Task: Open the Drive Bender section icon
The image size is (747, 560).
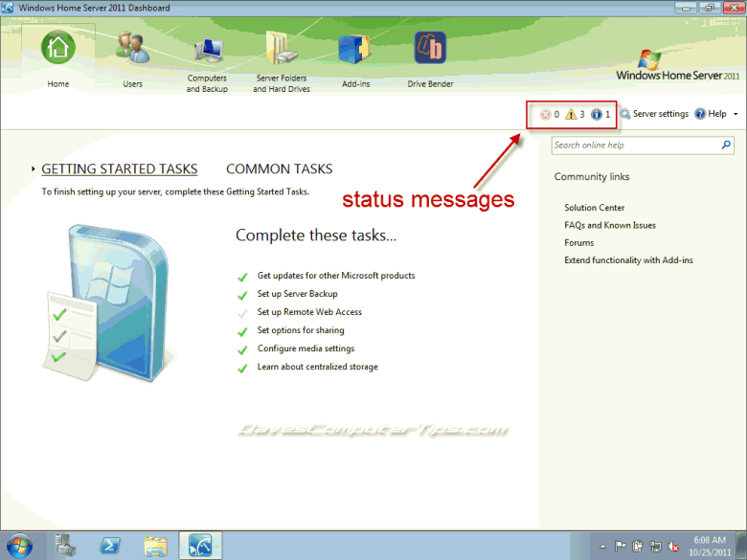Action: coord(430,48)
